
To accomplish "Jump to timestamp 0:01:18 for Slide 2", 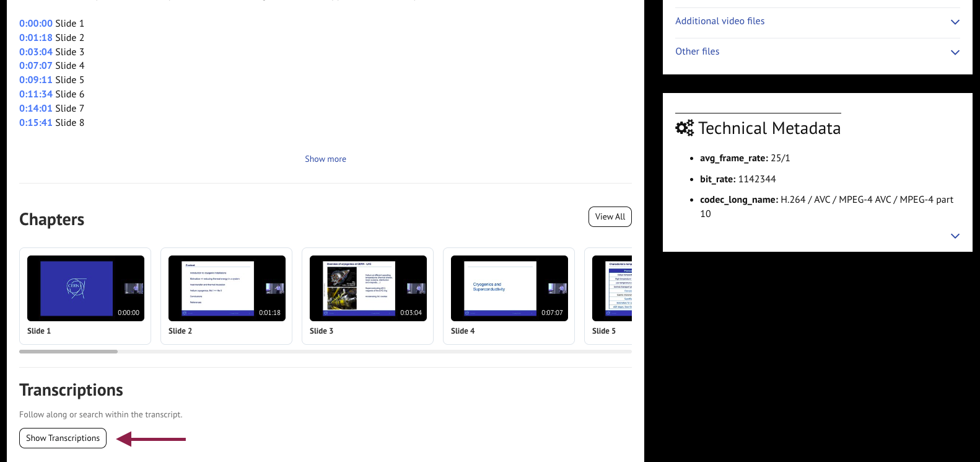I will [x=36, y=38].
